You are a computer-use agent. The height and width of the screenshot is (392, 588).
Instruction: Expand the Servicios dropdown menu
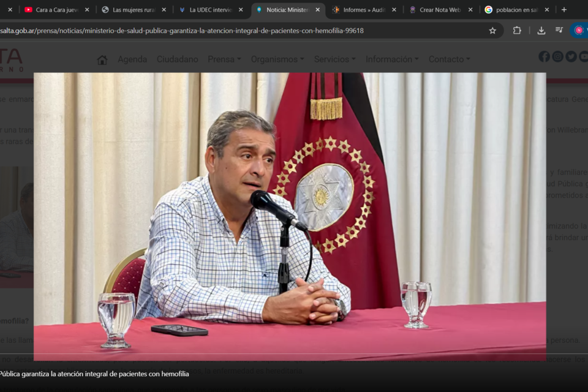click(x=334, y=59)
